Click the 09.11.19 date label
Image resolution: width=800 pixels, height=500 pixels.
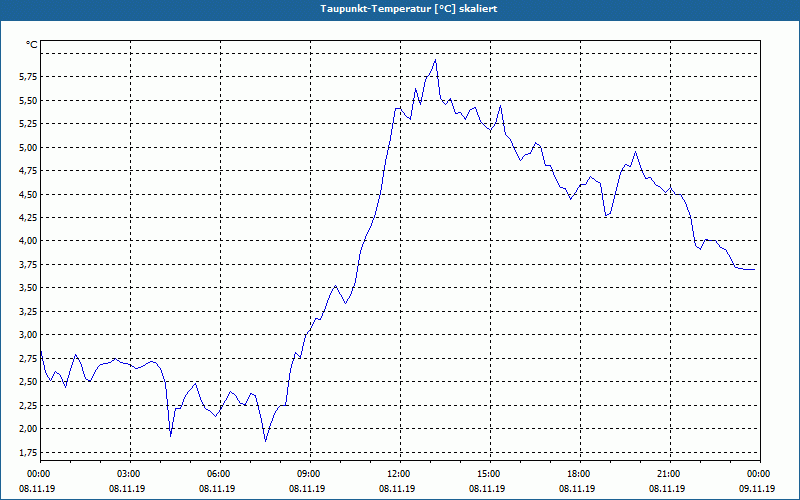point(757,488)
